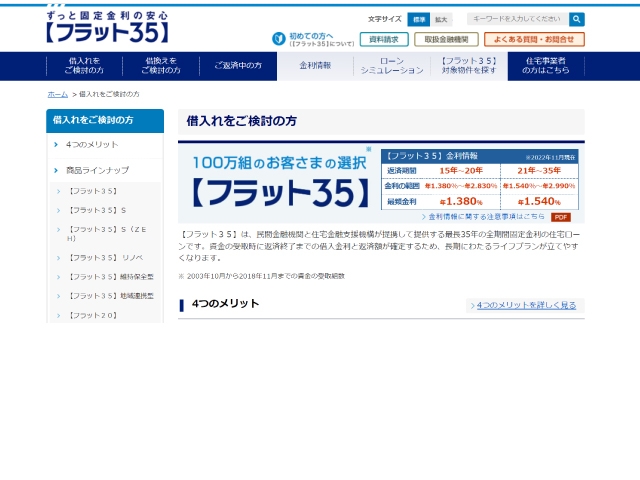The height and width of the screenshot is (480, 640).
Task: Click the Flat 35 site logo
Action: pos(107,27)
